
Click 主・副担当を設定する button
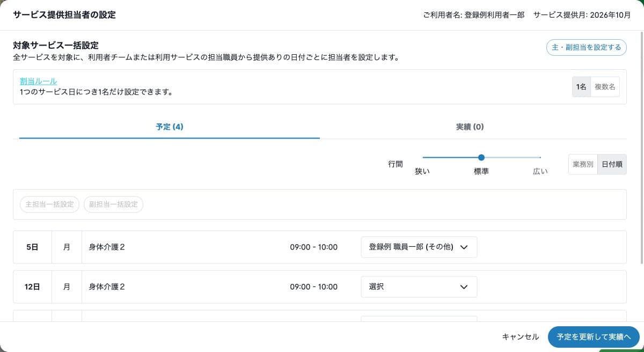pyautogui.click(x=586, y=47)
